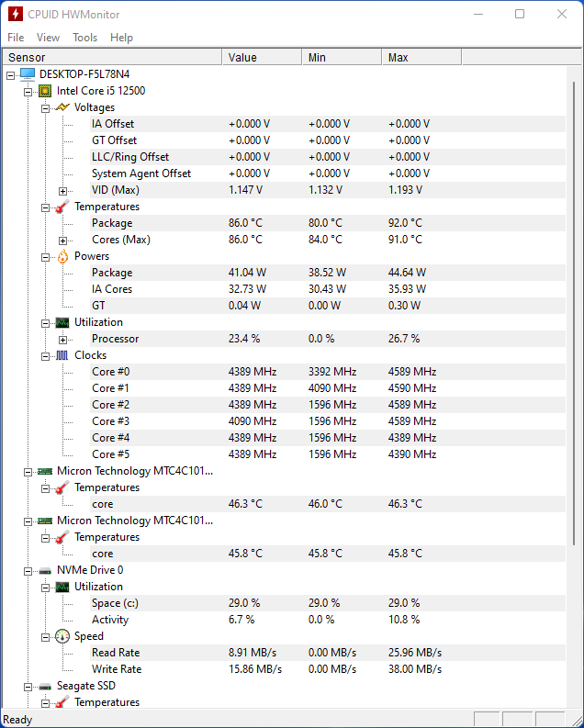Click the 38.00 MB/s max write rate value
Image resolution: width=584 pixels, height=728 pixels.
pos(415,669)
